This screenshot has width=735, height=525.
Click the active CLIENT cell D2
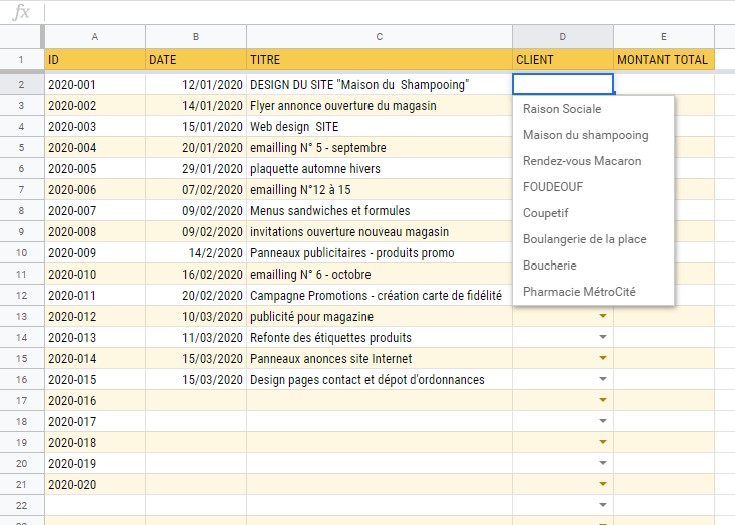563,84
